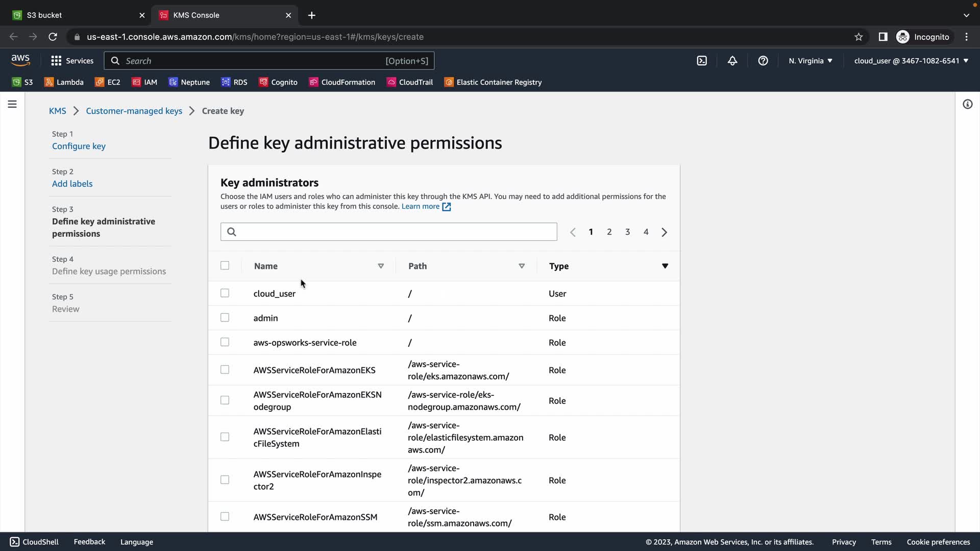This screenshot has height=551, width=980.
Task: Sort by the Type column arrow
Action: click(x=665, y=266)
